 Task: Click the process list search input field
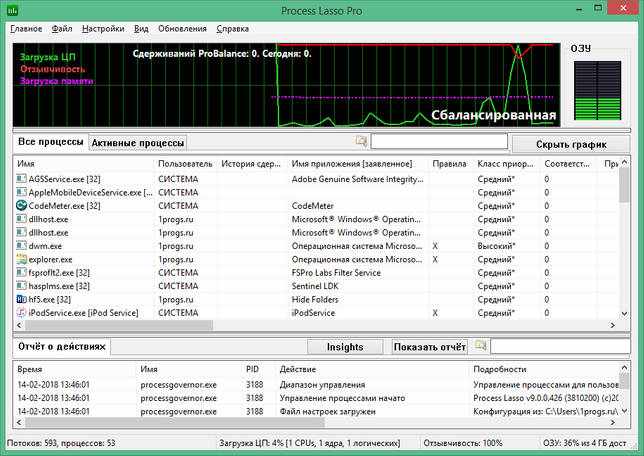(439, 142)
